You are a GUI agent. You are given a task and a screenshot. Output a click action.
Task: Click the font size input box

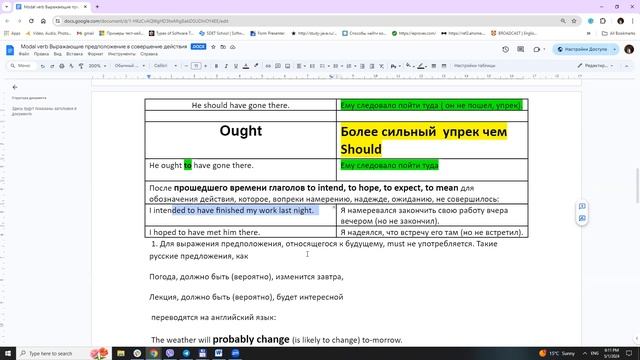pos(196,66)
